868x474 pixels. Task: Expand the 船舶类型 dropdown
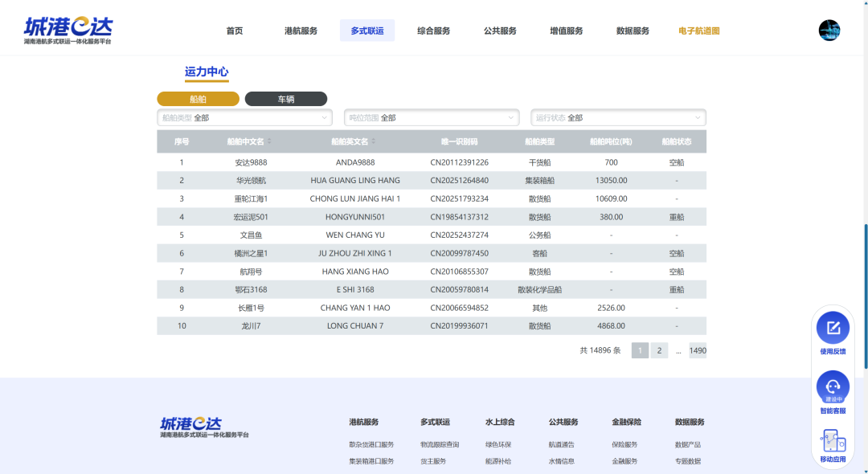point(244,118)
